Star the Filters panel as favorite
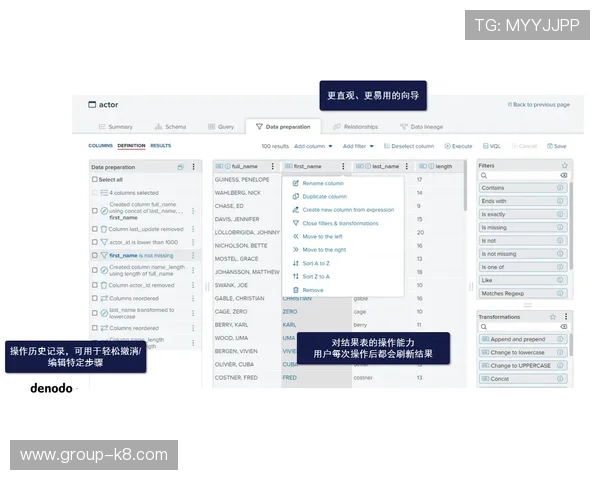This screenshot has height=480, width=600. pyautogui.click(x=564, y=166)
